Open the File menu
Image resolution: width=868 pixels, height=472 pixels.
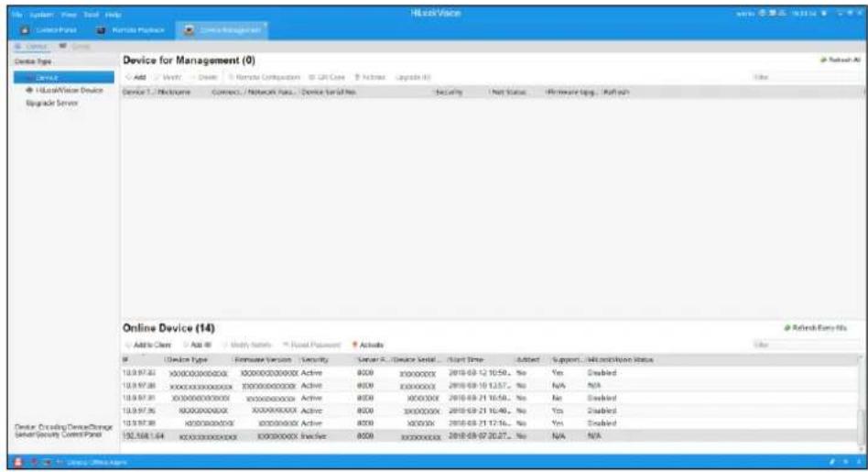[x=16, y=15]
